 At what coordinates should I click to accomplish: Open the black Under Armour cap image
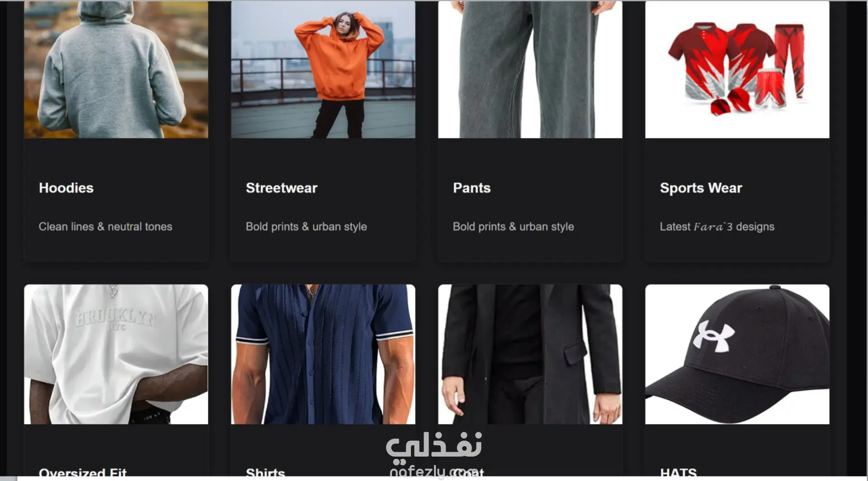737,354
